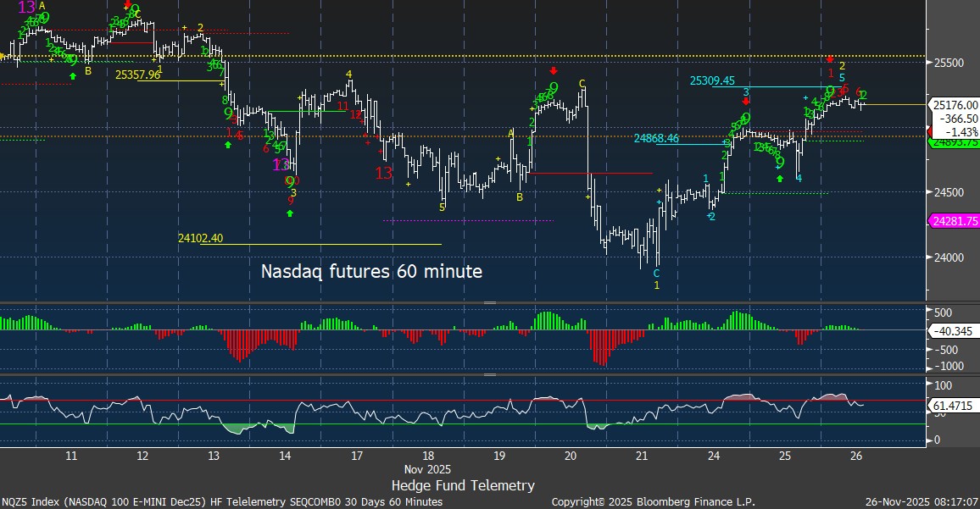Viewport: 980px width, 509px height.
Task: Select the 25176.00 last price label
Action: [955, 105]
